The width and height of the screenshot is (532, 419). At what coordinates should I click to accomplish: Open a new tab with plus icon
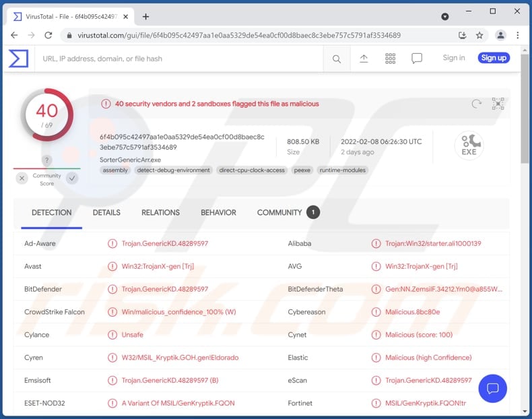point(145,17)
